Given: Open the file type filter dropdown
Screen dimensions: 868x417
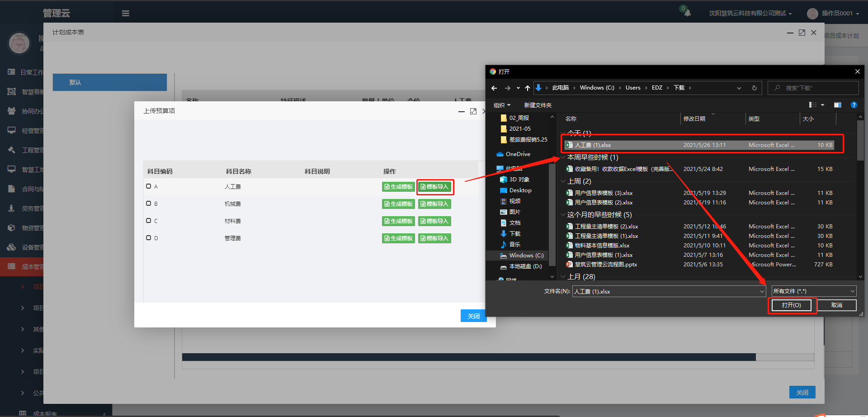Looking at the screenshot, I should tap(814, 291).
